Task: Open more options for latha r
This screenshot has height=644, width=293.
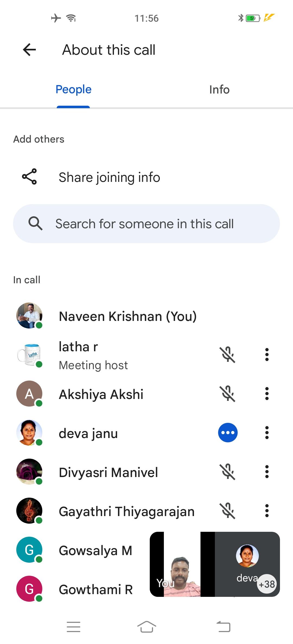Action: [x=267, y=355]
